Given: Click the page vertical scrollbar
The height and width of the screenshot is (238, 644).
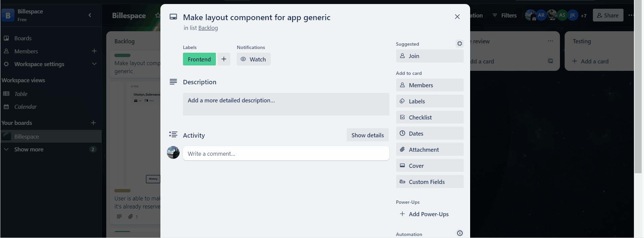Looking at the screenshot, I should [x=638, y=87].
